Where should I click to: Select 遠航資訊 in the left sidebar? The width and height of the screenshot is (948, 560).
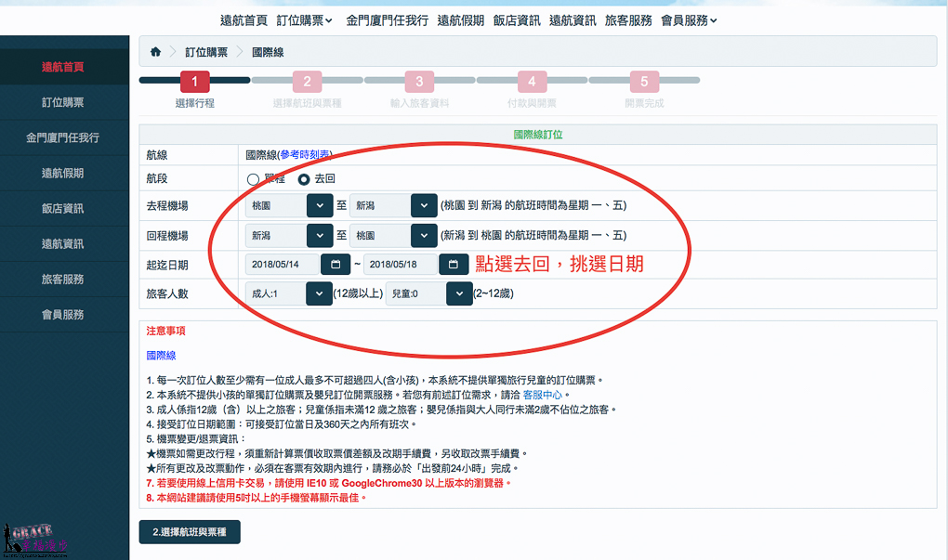(63, 244)
